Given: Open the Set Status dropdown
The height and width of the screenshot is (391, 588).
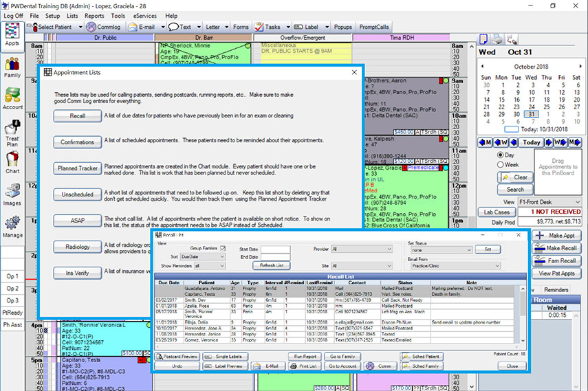Looking at the screenshot, I should [441, 250].
